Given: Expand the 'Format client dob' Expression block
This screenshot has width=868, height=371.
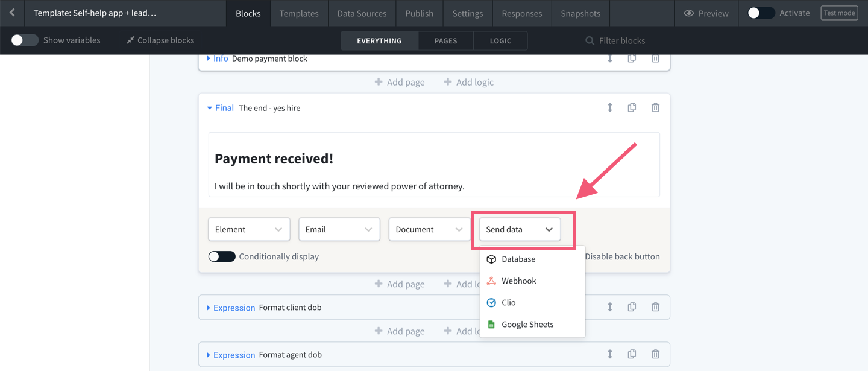Looking at the screenshot, I should click(209, 308).
